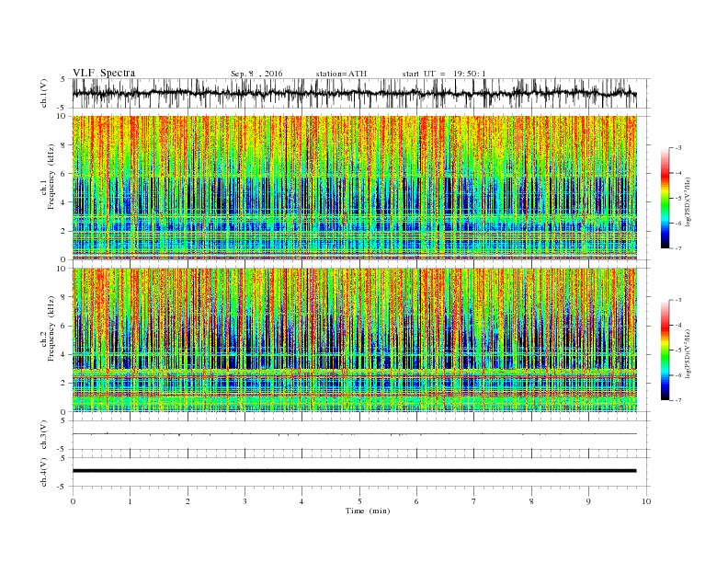Click time axis tick label "5"
This screenshot has height=563, width=728.
[359, 501]
